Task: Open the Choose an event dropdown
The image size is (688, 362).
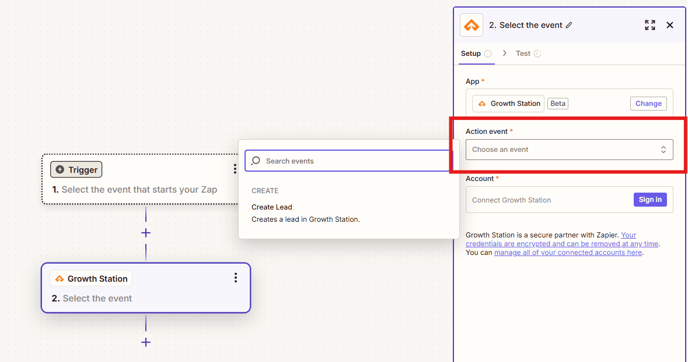Action: (x=569, y=150)
